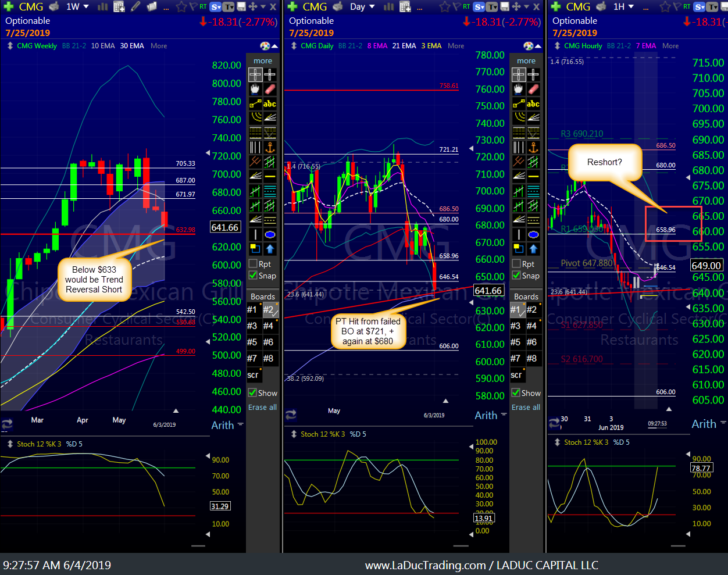
Task: Click the green plus icon on hourly chart
Action: (555, 6)
